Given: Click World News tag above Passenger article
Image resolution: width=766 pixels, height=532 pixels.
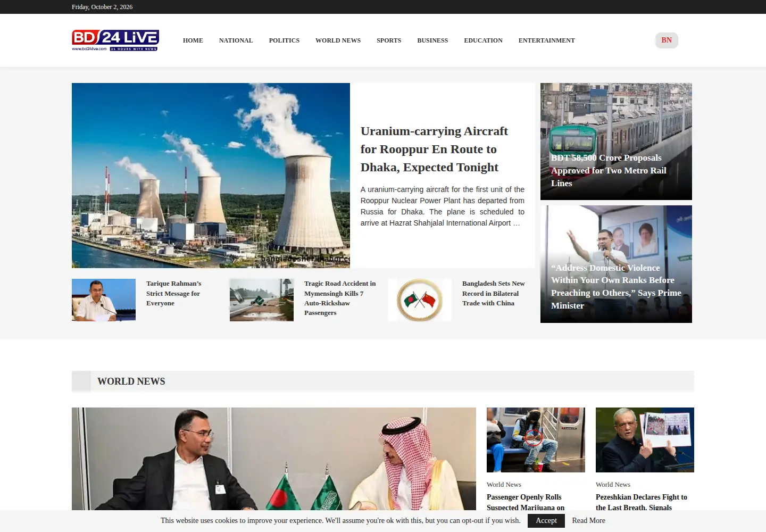Looking at the screenshot, I should pyautogui.click(x=504, y=485).
